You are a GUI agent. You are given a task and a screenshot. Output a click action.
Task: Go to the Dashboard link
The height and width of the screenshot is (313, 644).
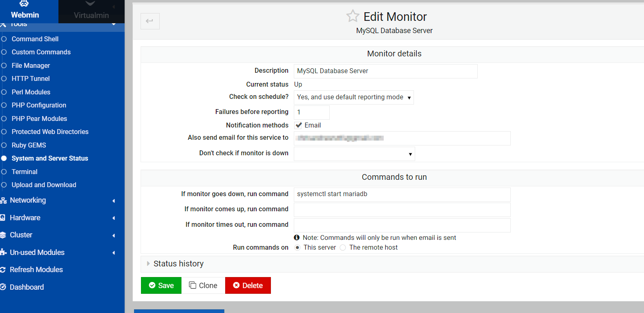coord(27,287)
